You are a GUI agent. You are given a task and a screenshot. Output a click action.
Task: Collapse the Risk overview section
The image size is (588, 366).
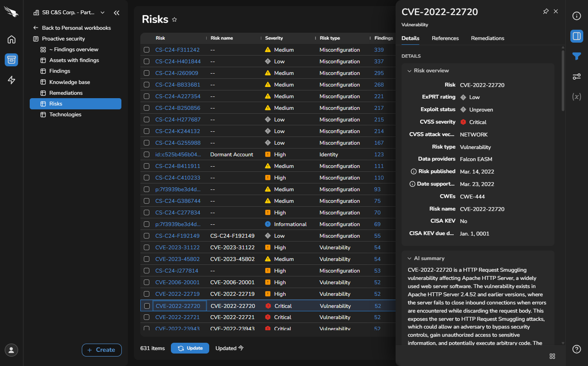pos(409,71)
